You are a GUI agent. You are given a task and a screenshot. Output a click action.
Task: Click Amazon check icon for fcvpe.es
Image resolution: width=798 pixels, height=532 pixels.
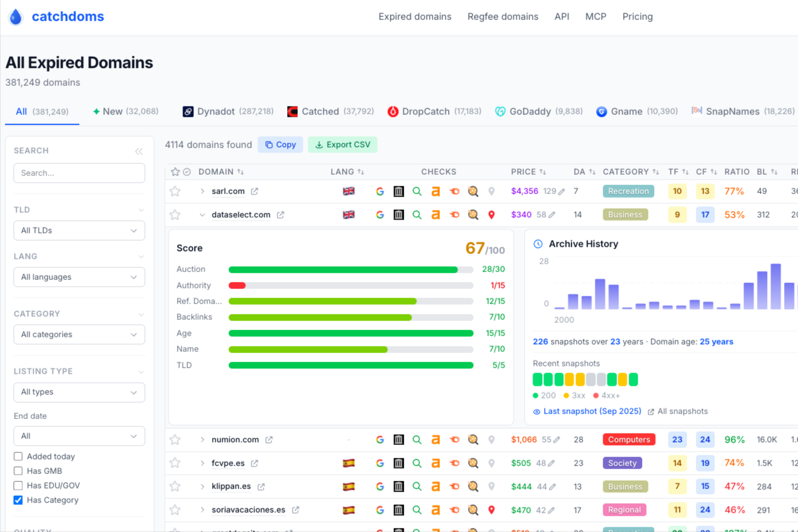(435, 463)
